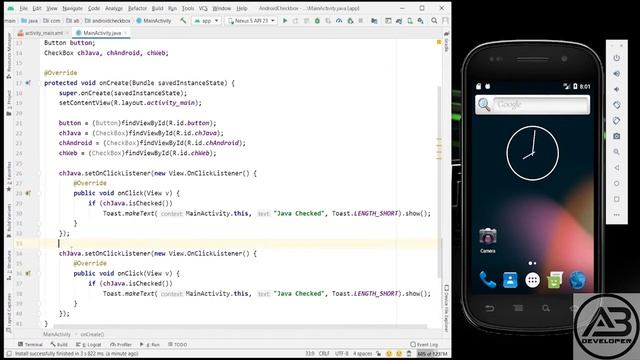Open the SDK Manager icon in the toolbar
Viewport: 640px width, 360px height.
point(420,20)
